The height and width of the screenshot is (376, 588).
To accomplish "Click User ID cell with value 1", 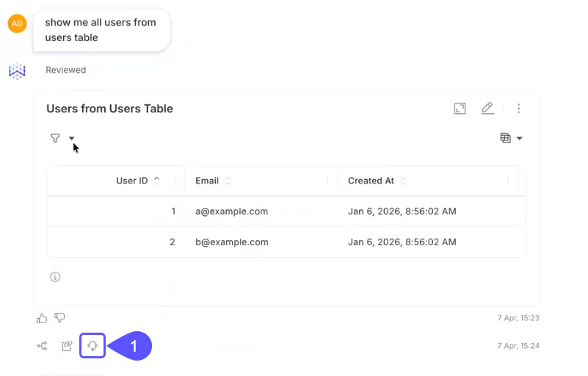I will click(173, 211).
